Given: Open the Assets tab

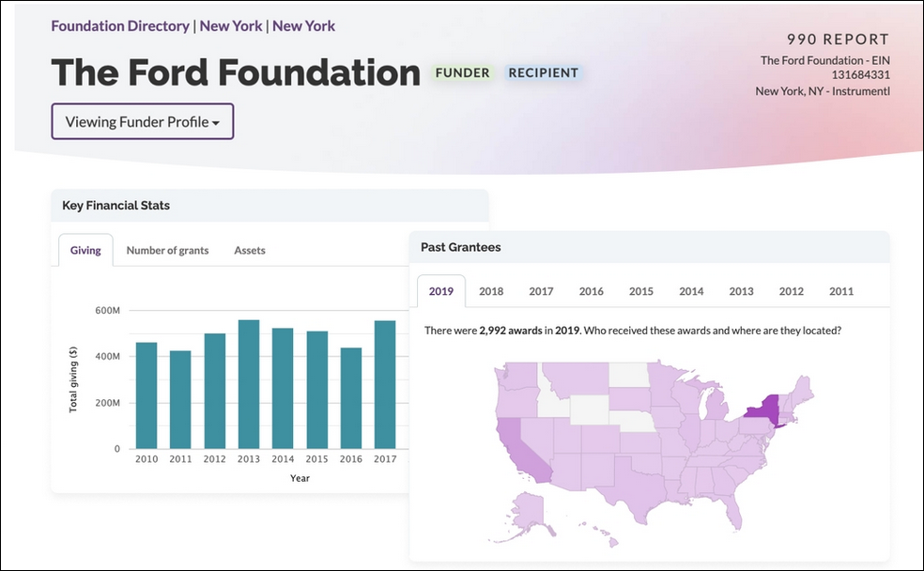Looking at the screenshot, I should pos(249,250).
